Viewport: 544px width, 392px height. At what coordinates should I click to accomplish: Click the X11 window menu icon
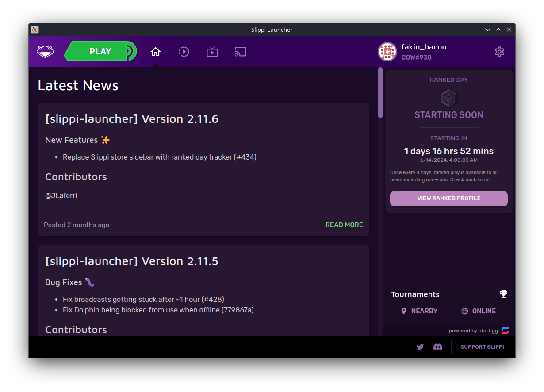click(x=35, y=30)
